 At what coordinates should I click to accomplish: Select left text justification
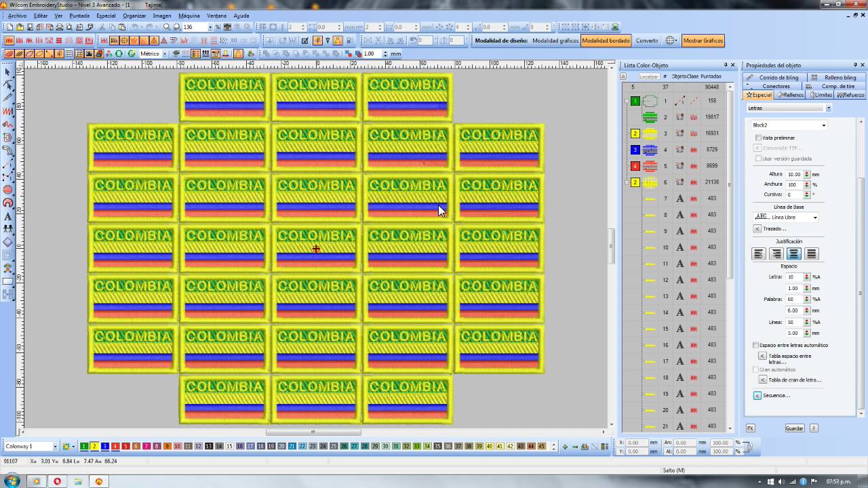(759, 253)
